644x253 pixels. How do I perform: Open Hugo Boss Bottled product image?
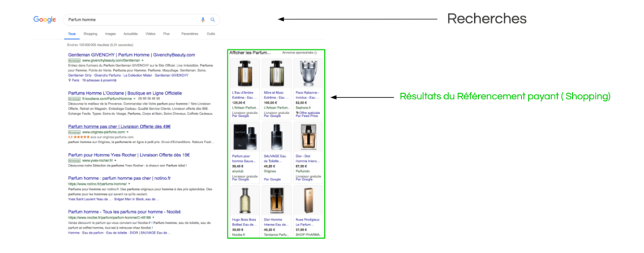coord(244,200)
